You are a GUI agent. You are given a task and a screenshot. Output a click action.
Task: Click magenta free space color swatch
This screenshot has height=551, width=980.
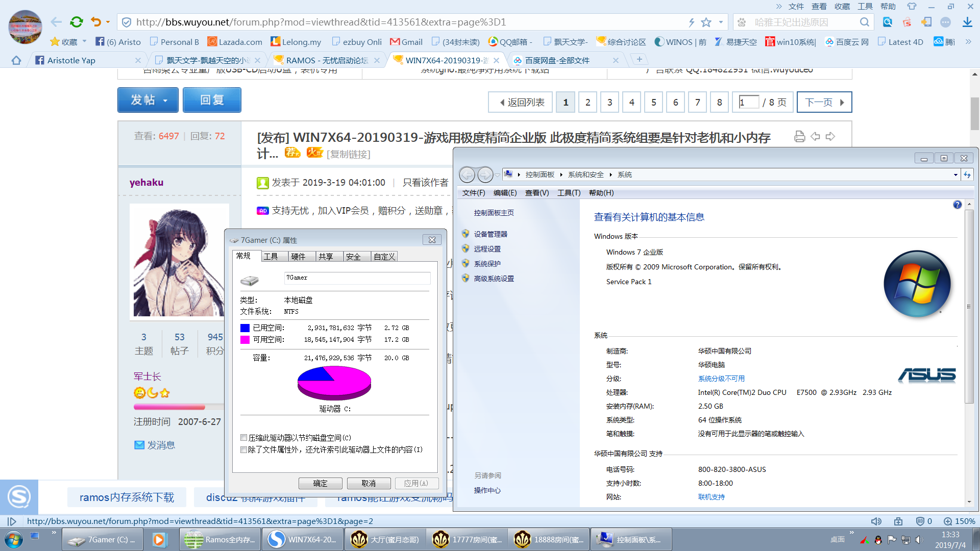click(x=245, y=339)
